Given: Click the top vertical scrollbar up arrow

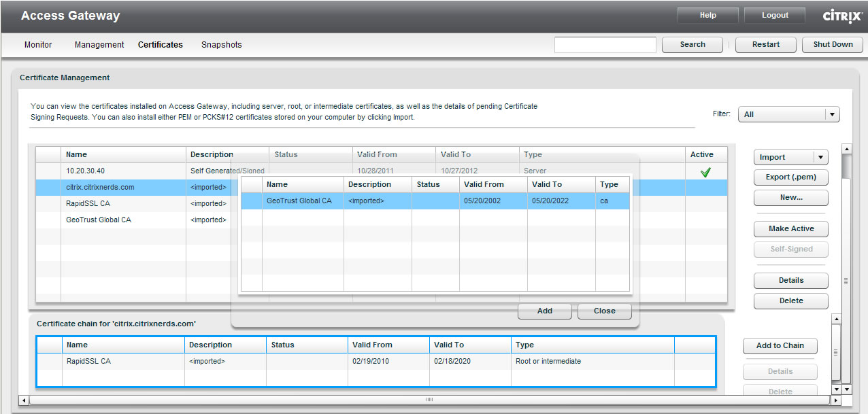Looking at the screenshot, I should (847, 148).
